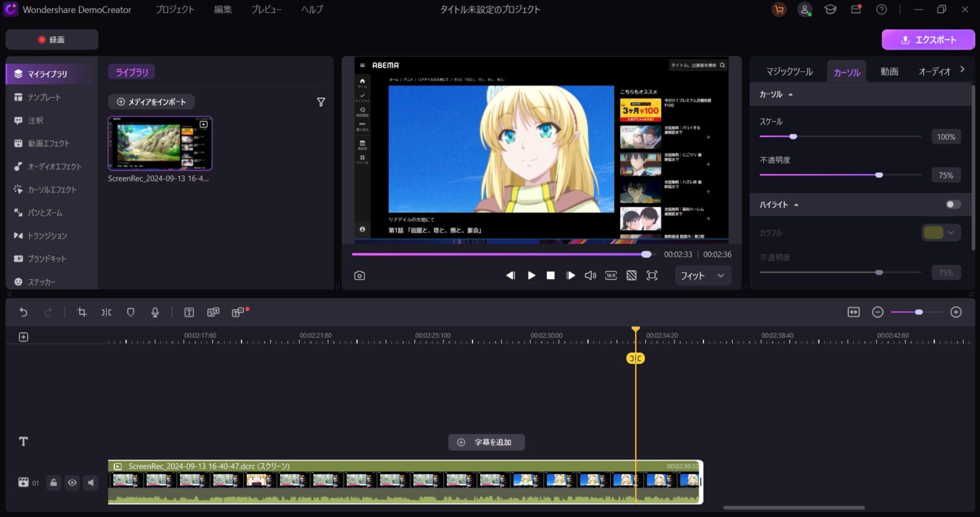The image size is (980, 517).
Task: Enter fullscreen preview mode
Action: pyautogui.click(x=652, y=275)
